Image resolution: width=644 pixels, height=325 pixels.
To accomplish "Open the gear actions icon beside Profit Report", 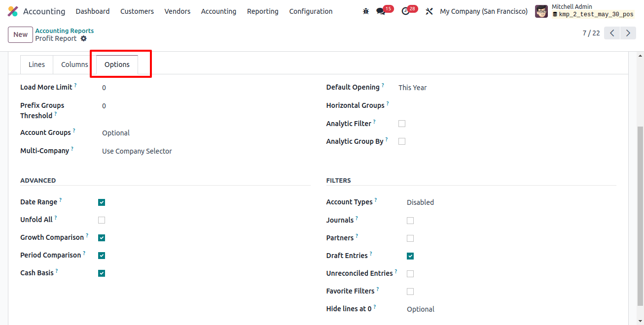I will point(83,38).
